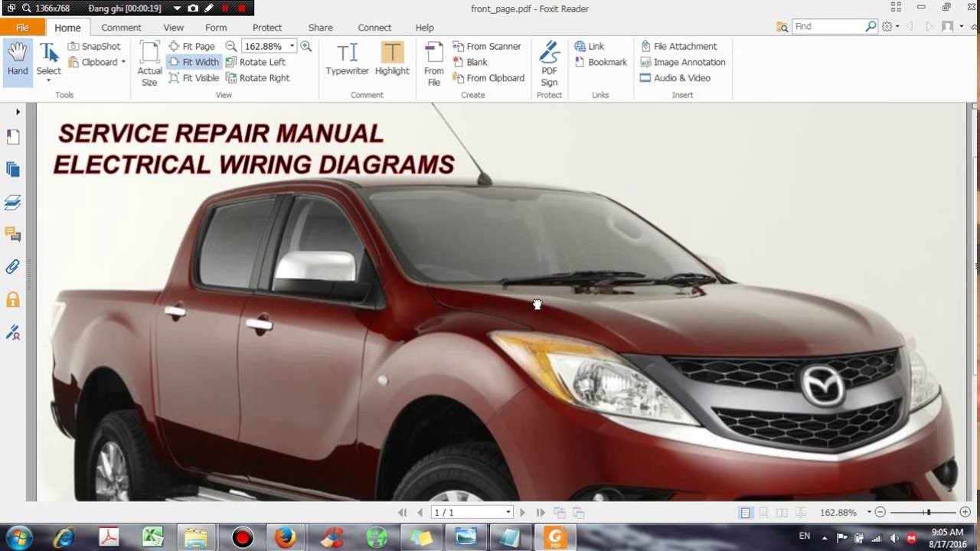Create PDF From File
This screenshot has height=551, width=980.
click(x=434, y=64)
